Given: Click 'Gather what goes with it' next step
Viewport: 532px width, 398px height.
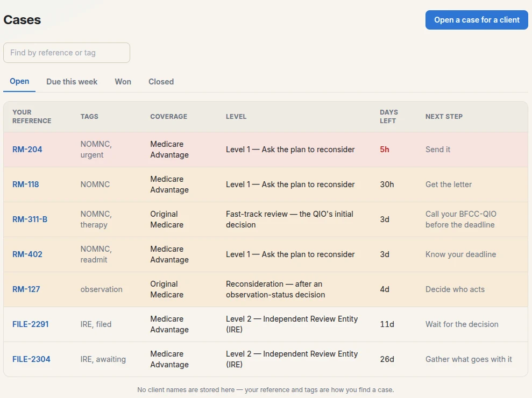Looking at the screenshot, I should tap(469, 359).
